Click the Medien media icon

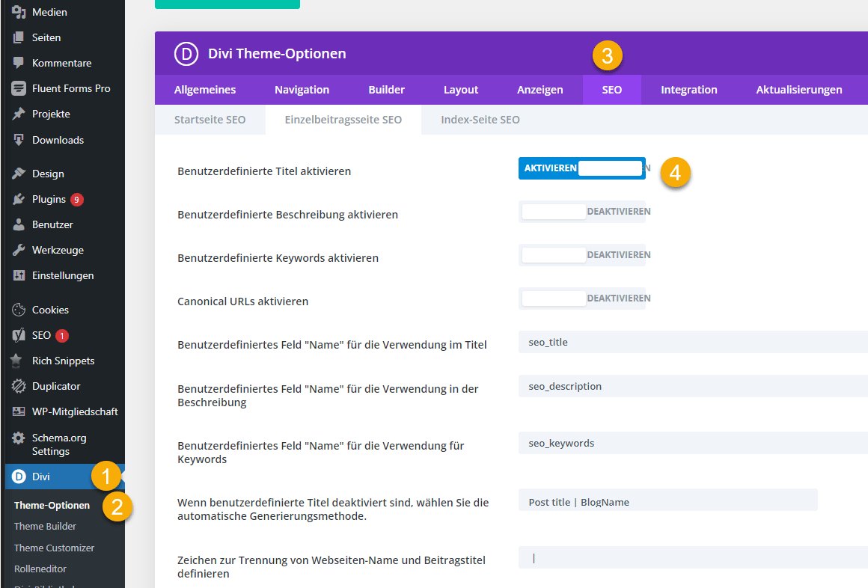click(x=19, y=12)
